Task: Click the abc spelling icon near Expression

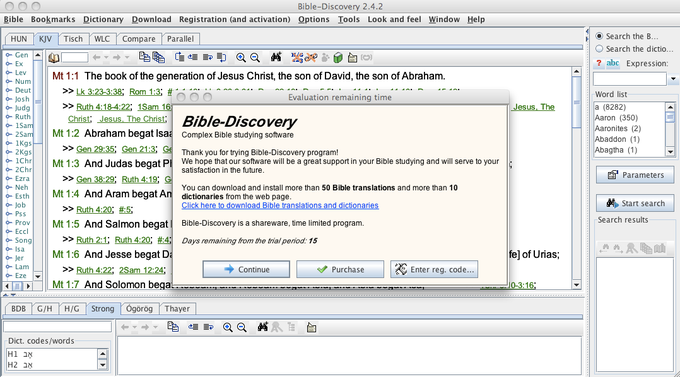Action: pos(612,63)
